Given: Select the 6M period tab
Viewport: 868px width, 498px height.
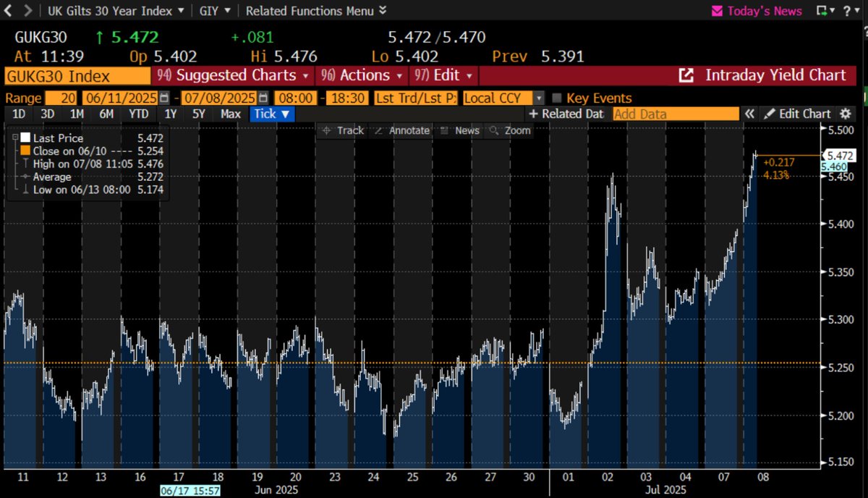Looking at the screenshot, I should click(106, 114).
